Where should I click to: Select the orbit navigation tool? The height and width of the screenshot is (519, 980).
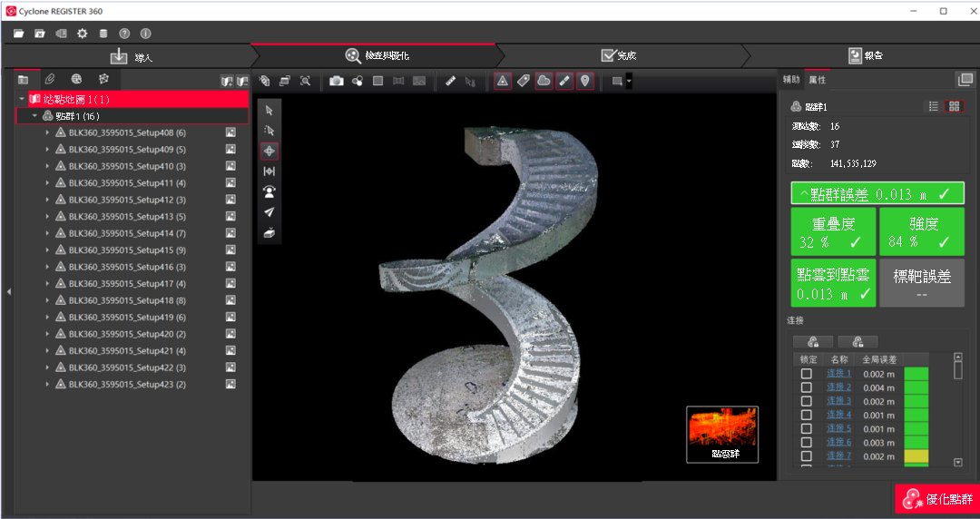[269, 151]
